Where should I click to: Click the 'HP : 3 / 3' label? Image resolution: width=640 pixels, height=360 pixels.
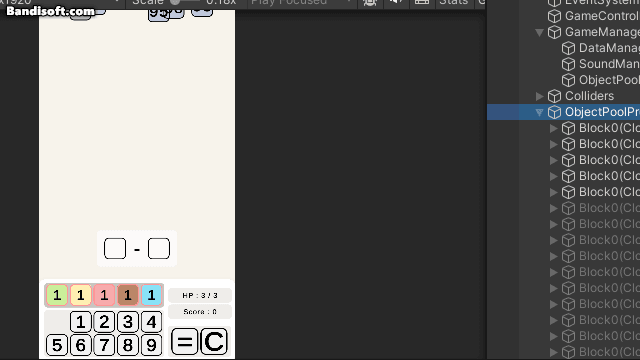pos(200,296)
